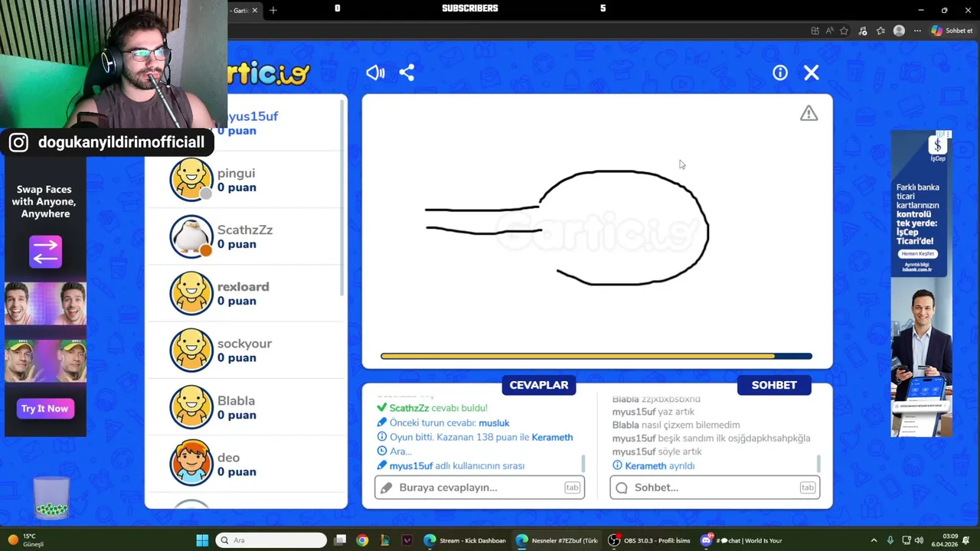Open the favorites list icon
The width and height of the screenshot is (980, 551).
coord(880,31)
